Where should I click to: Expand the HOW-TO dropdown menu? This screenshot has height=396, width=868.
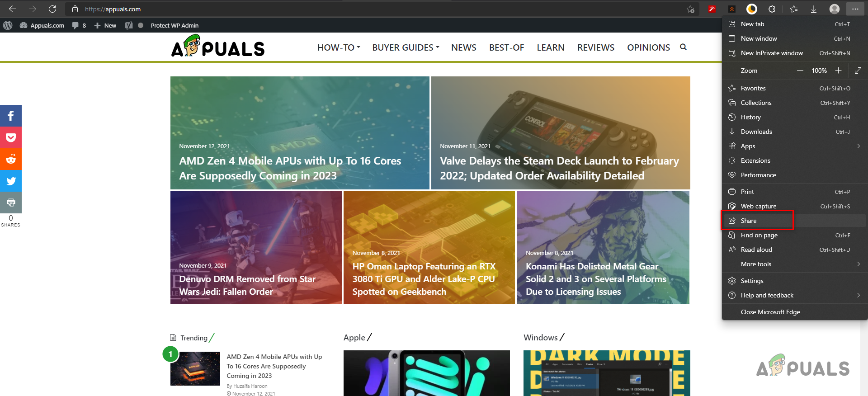[x=339, y=47]
